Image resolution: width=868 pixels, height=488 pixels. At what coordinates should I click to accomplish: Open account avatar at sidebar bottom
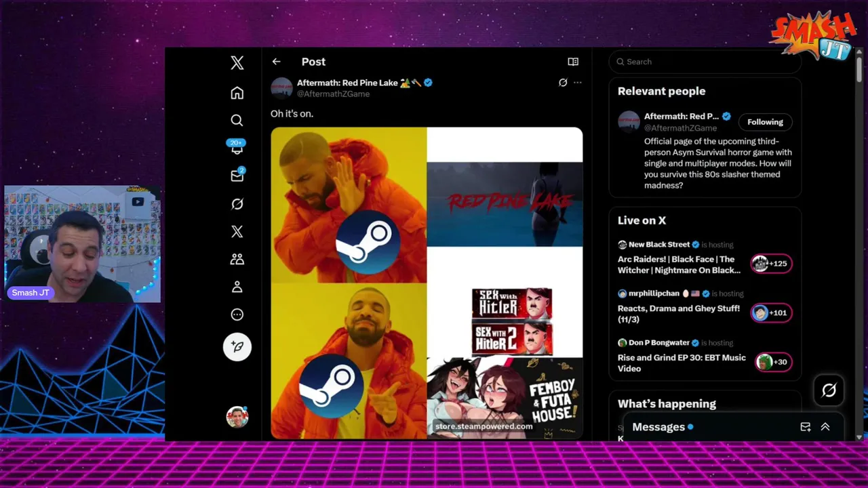tap(237, 417)
